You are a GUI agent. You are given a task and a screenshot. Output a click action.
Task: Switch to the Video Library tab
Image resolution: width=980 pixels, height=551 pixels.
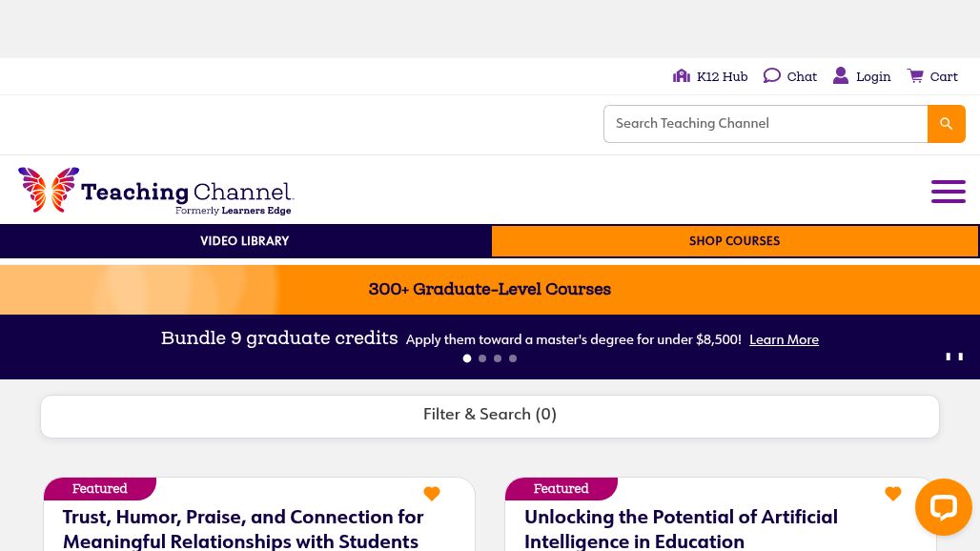tap(245, 241)
